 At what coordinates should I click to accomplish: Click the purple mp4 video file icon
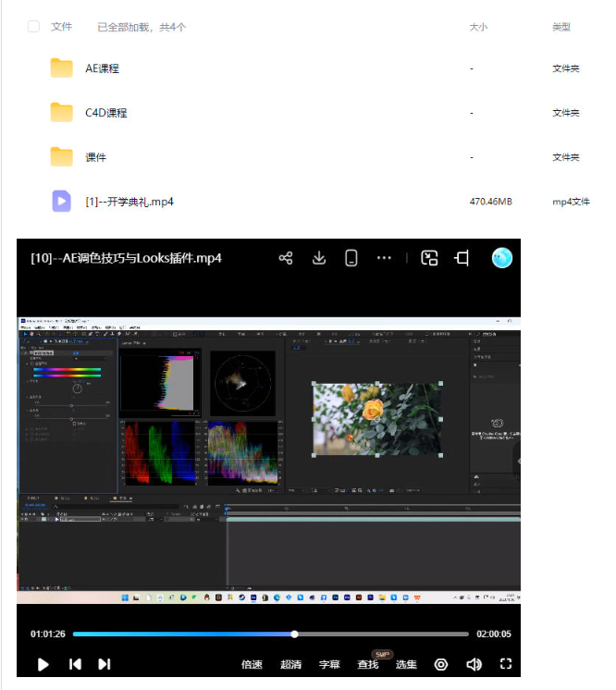point(62,201)
